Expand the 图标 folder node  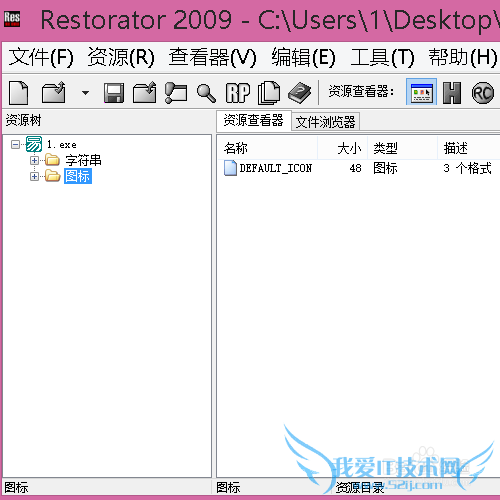click(x=34, y=176)
